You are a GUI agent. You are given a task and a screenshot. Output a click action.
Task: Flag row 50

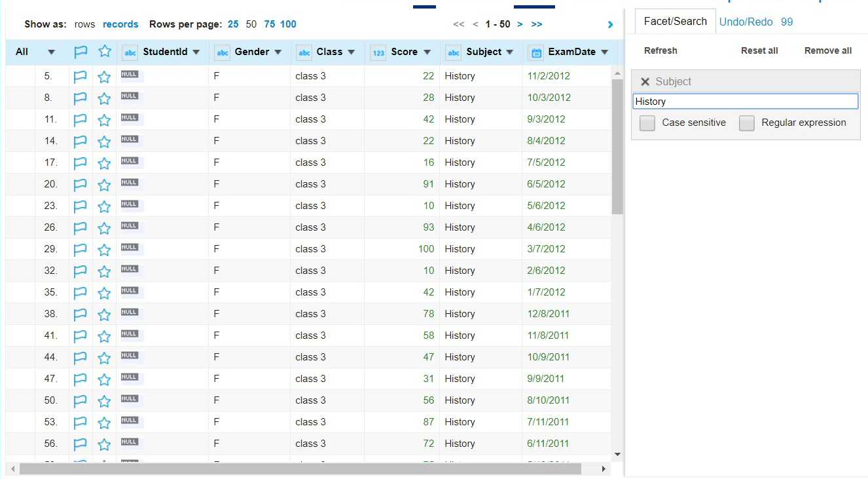tap(81, 401)
